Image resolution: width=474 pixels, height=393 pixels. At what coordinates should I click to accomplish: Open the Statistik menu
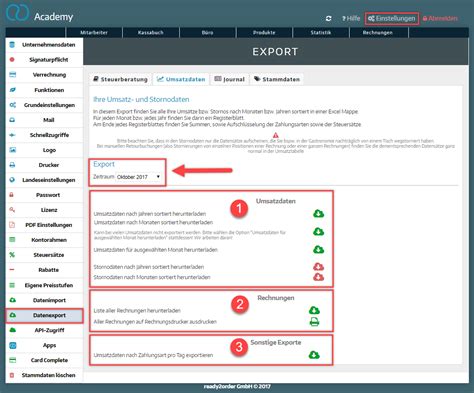(321, 33)
